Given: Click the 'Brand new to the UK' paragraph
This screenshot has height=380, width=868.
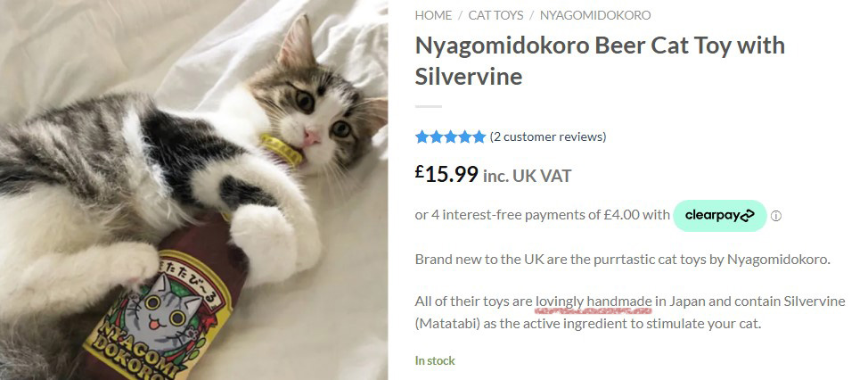Looking at the screenshot, I should 622,260.
